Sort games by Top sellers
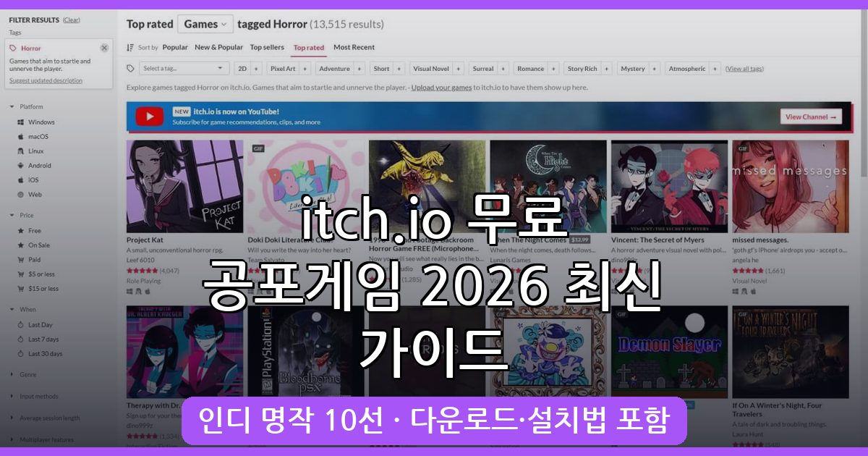 click(x=267, y=47)
